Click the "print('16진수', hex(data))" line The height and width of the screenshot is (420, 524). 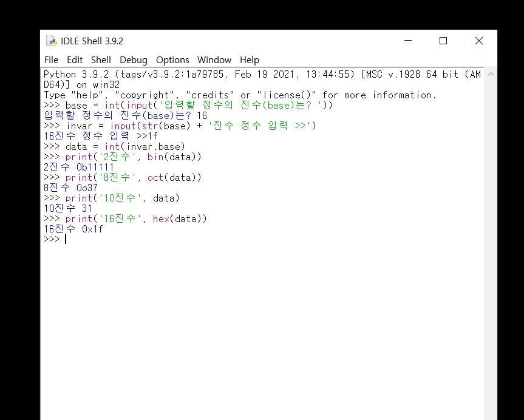(125, 219)
